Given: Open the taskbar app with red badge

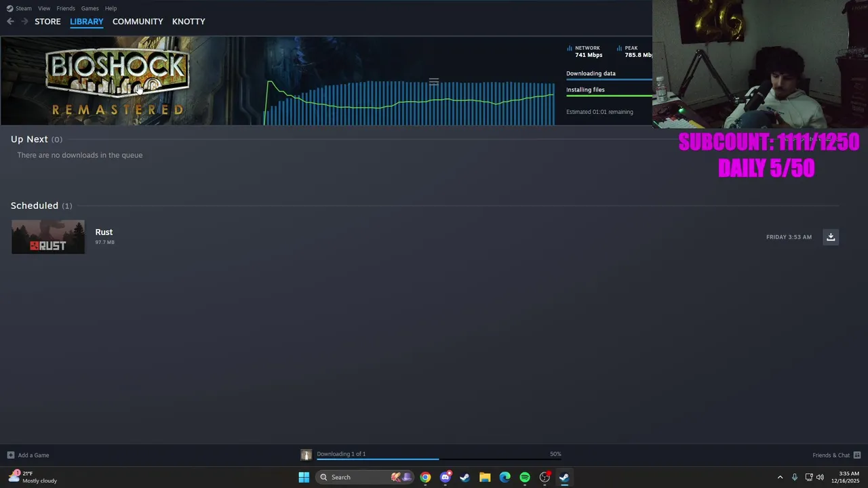Looking at the screenshot, I should tap(545, 477).
